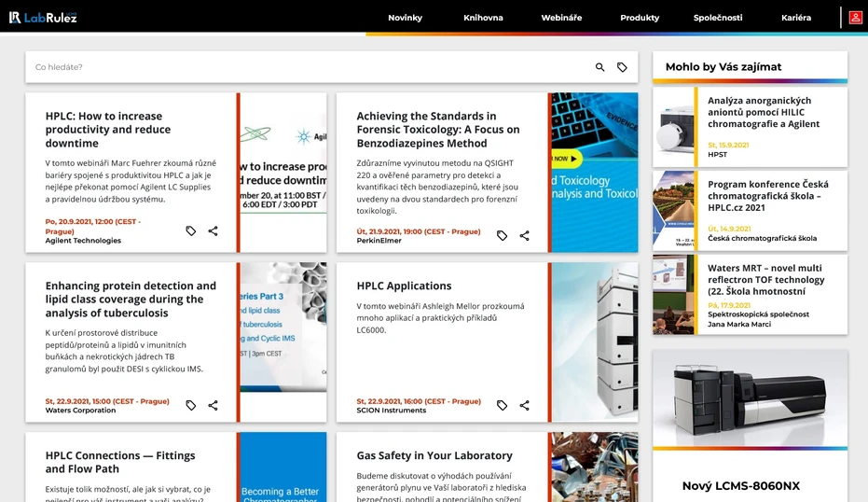This screenshot has height=502, width=868.
Task: Open the Produkty menu
Action: point(640,18)
